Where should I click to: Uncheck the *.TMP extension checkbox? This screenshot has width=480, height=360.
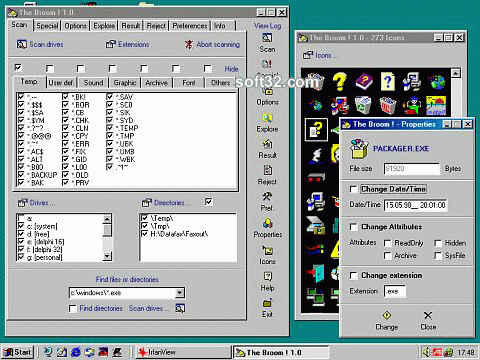110,136
